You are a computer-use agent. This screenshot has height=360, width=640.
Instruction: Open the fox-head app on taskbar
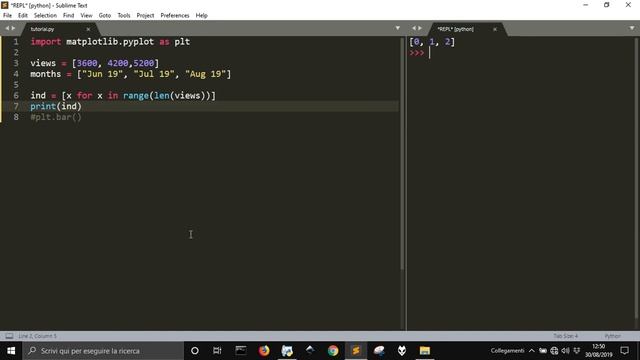[402, 351]
